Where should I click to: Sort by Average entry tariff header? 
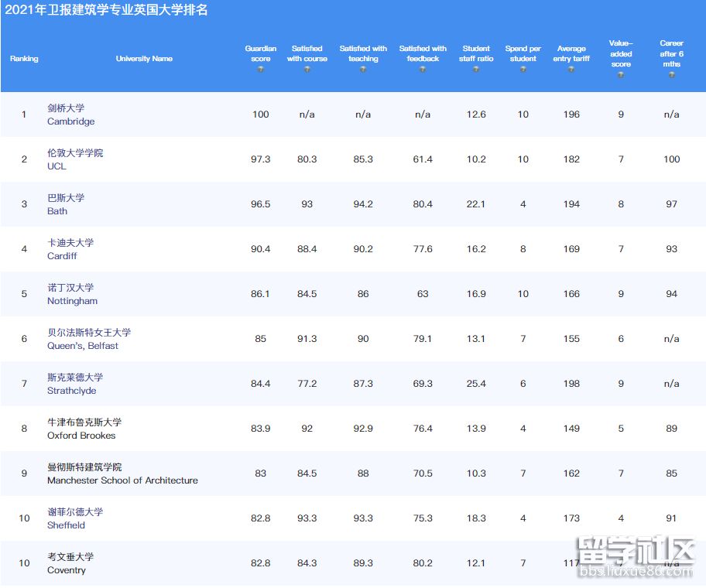tap(571, 53)
